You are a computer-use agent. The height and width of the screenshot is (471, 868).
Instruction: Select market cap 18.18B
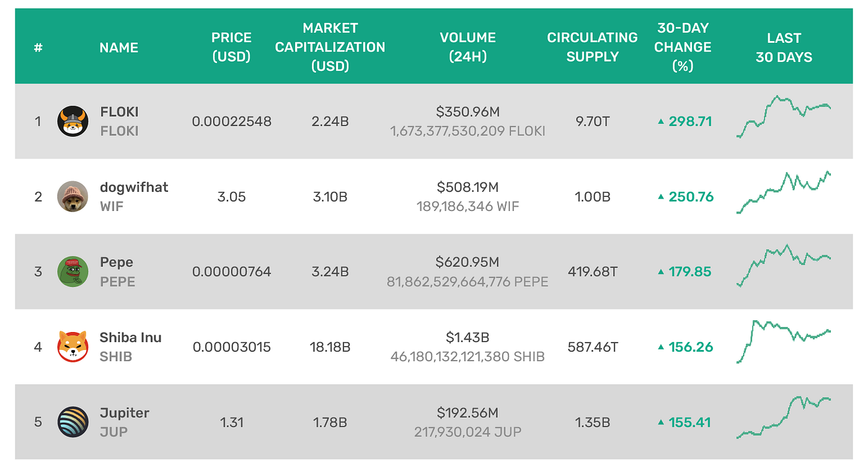coord(330,347)
